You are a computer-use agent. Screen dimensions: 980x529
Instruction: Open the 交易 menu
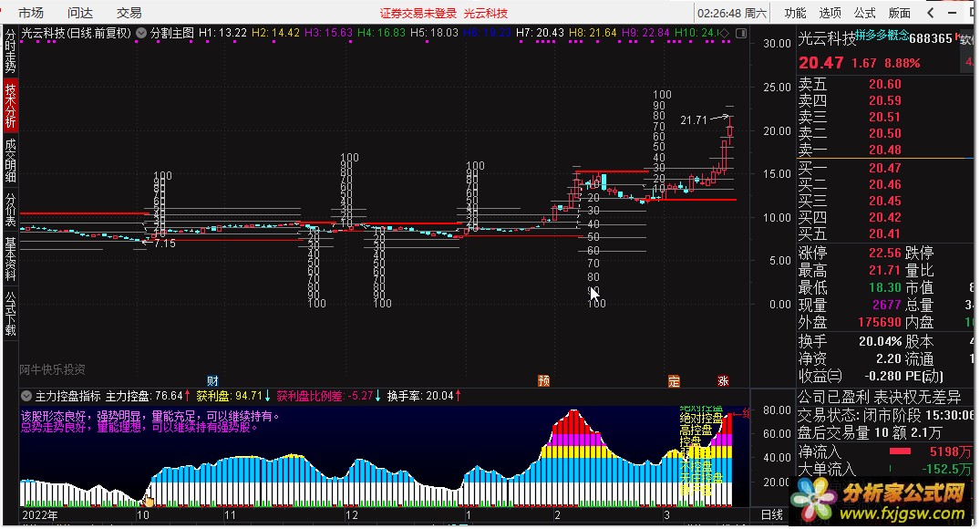point(129,13)
